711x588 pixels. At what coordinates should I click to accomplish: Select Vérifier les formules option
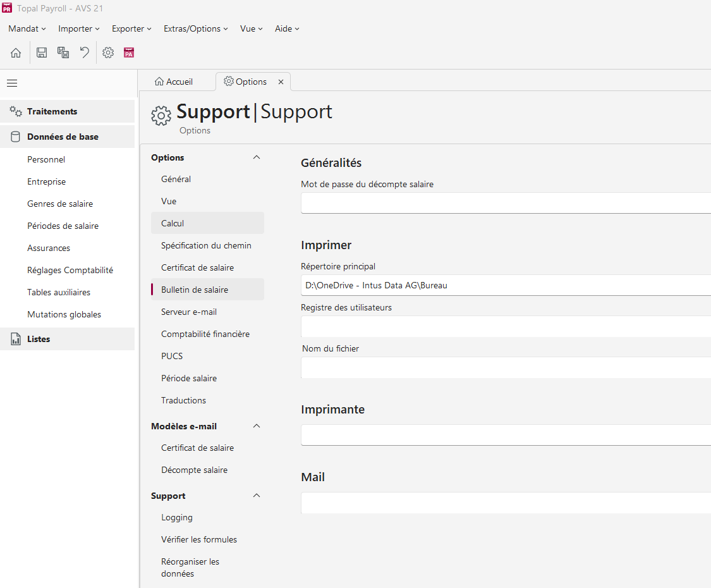(199, 539)
